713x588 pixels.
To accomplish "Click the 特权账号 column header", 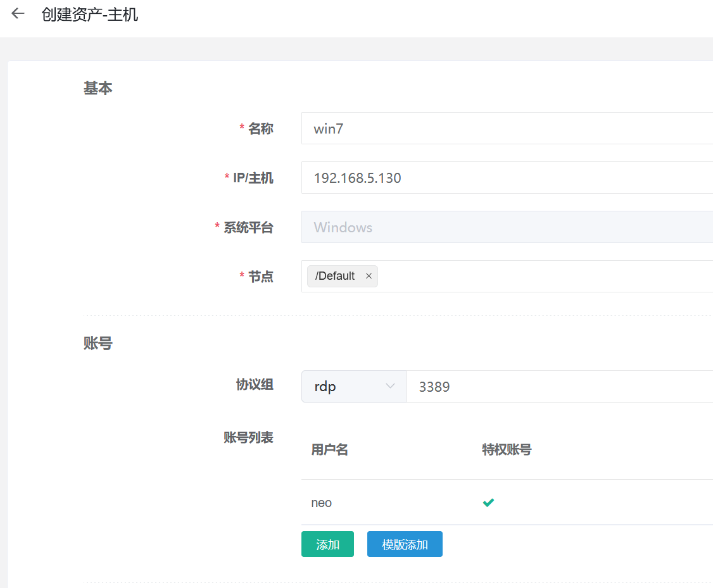I will 507,449.
